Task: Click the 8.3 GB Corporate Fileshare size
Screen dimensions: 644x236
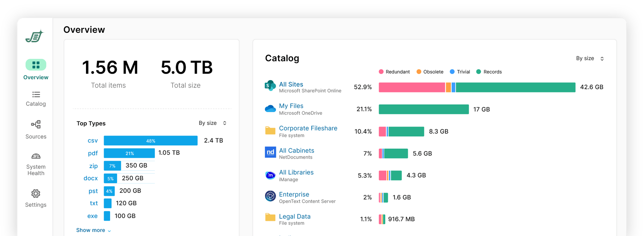Action: point(439,131)
